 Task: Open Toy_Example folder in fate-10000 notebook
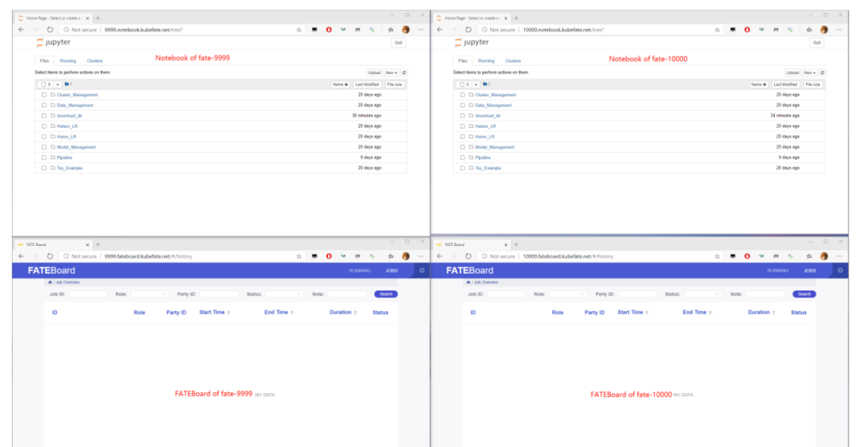click(x=488, y=168)
